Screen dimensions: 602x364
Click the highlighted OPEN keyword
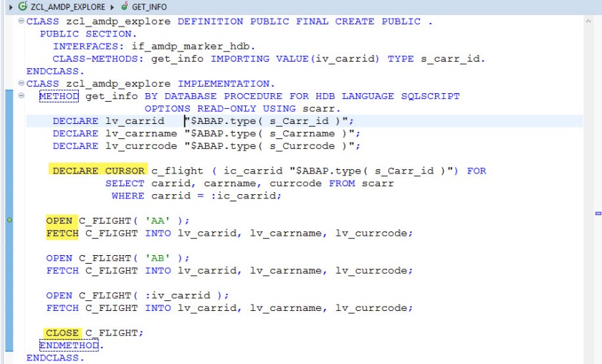click(59, 221)
